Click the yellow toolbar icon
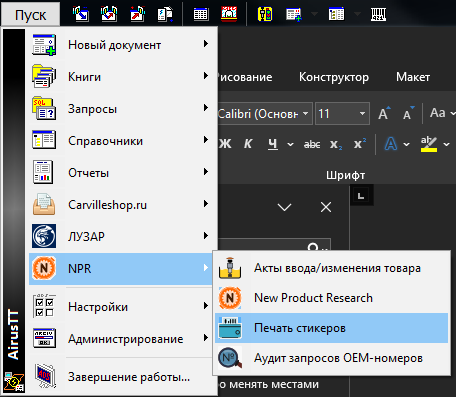Image resolution: width=456 pixels, height=397 pixels. click(x=265, y=14)
